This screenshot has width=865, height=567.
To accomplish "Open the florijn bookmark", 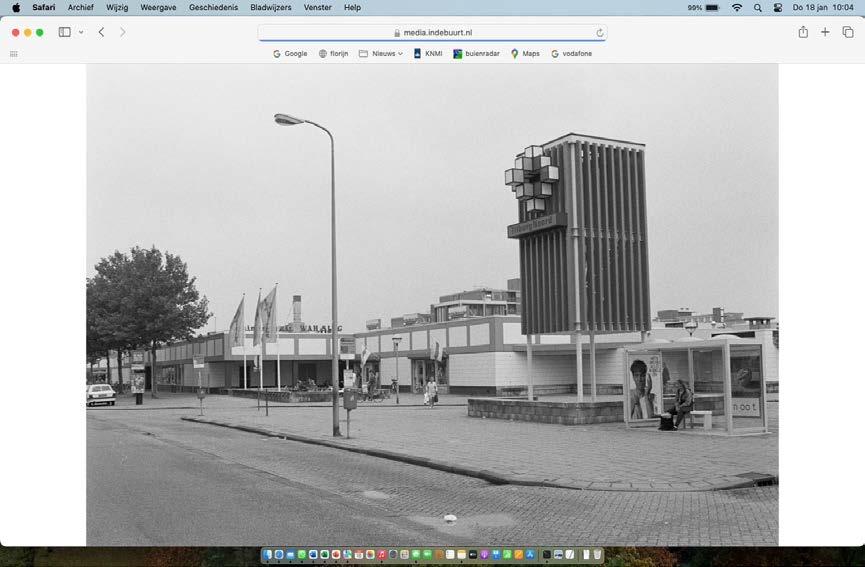I will click(334, 54).
